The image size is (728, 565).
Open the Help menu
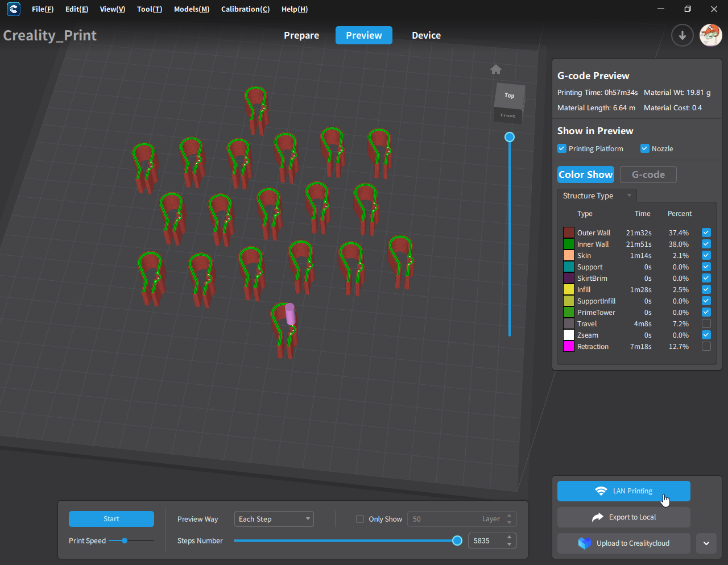pos(295,9)
